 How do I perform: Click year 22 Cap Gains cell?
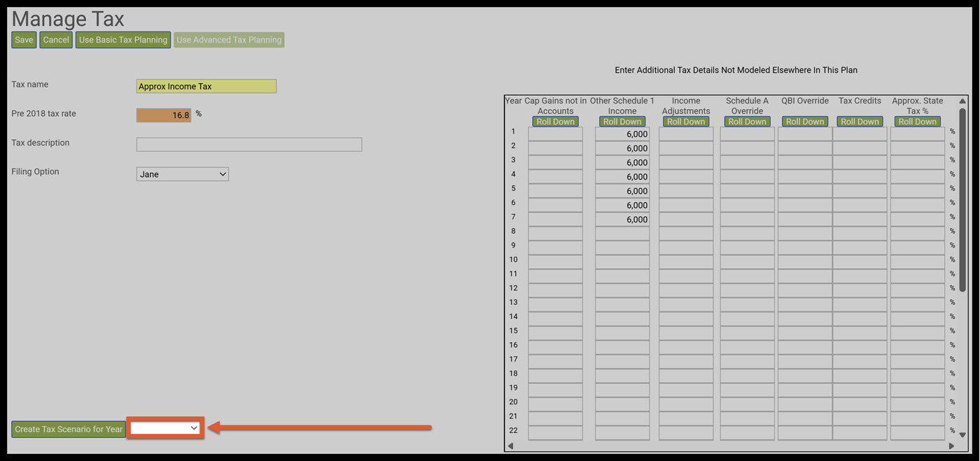coord(555,433)
